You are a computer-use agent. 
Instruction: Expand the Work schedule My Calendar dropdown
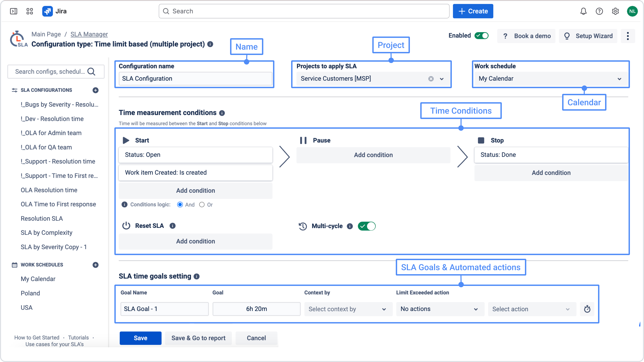click(x=550, y=79)
